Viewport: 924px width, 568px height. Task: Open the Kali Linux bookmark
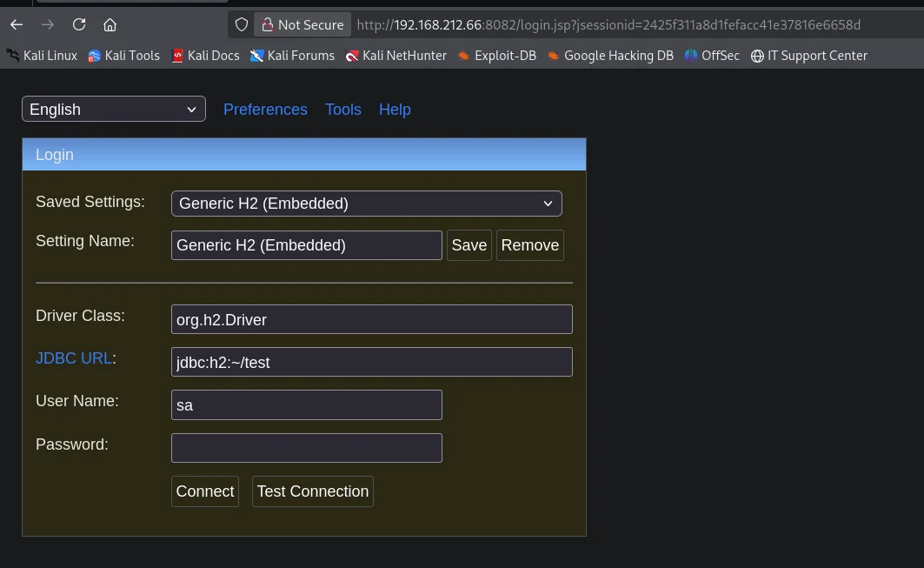tap(42, 56)
